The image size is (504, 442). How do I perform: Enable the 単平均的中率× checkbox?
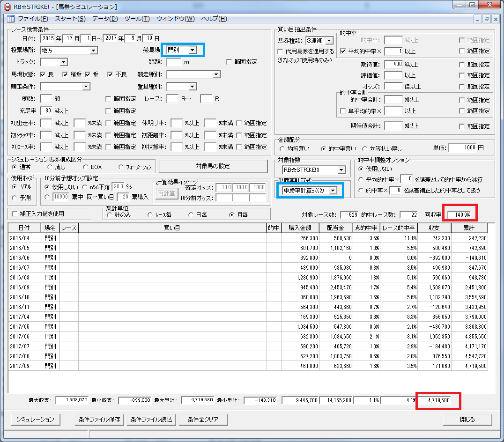[x=343, y=111]
